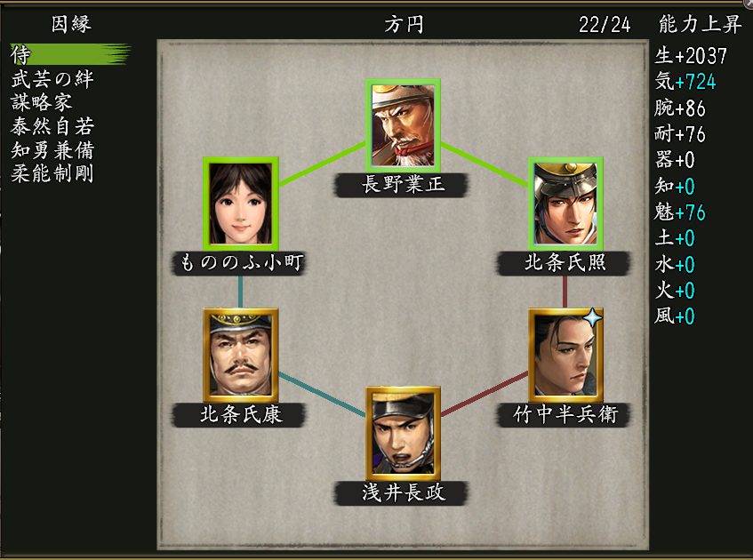Click the sparkle star on 竹中半兵衛's portrait
The image size is (753, 560).
pyautogui.click(x=593, y=318)
